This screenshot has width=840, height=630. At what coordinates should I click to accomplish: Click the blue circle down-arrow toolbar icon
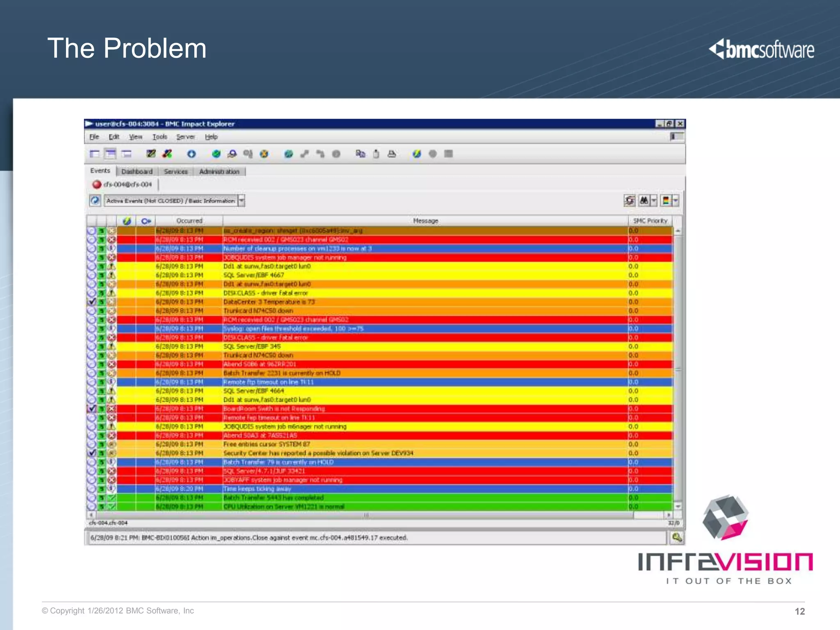192,154
